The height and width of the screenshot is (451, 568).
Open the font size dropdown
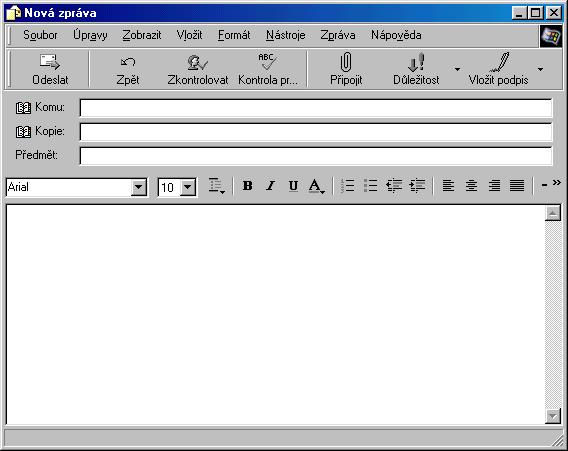click(188, 188)
